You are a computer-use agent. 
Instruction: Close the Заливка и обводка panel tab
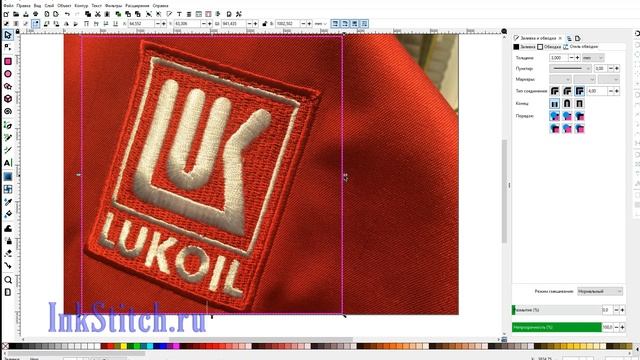[x=560, y=38]
